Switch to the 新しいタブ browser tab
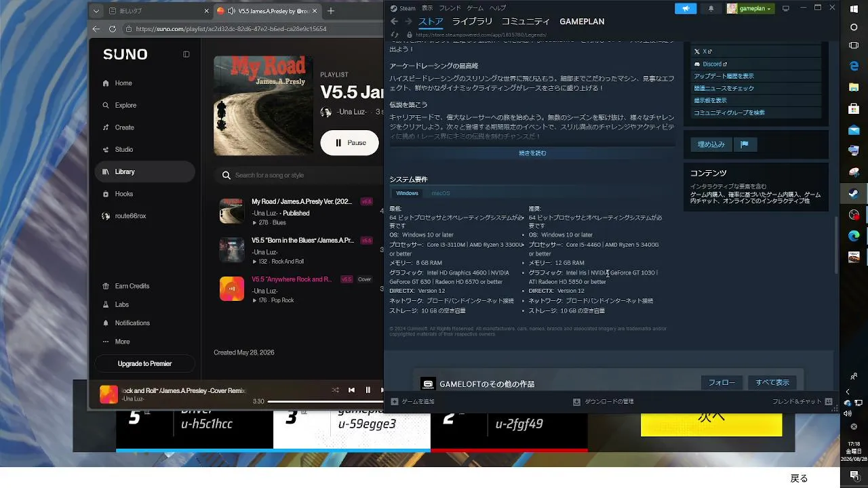Screen dimensions: 868x488 pos(159,11)
